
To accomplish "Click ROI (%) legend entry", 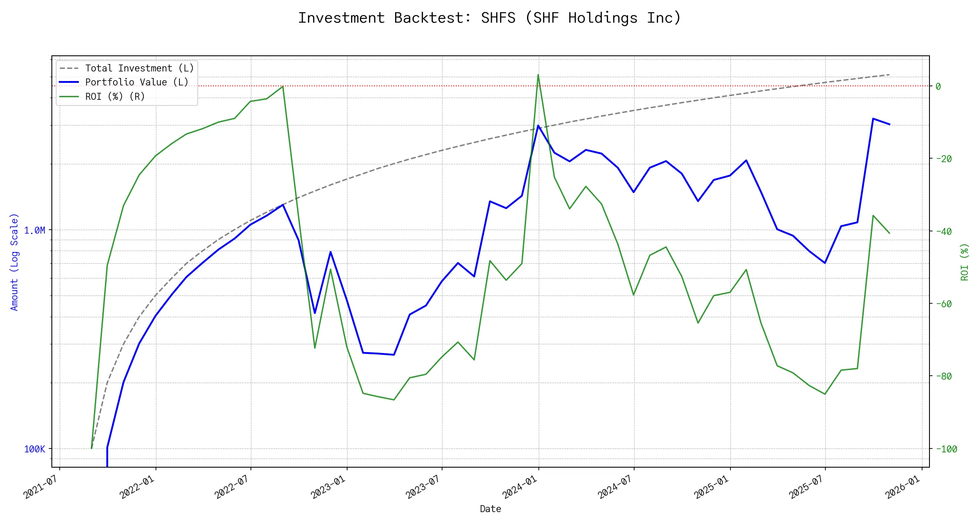I will (x=115, y=96).
